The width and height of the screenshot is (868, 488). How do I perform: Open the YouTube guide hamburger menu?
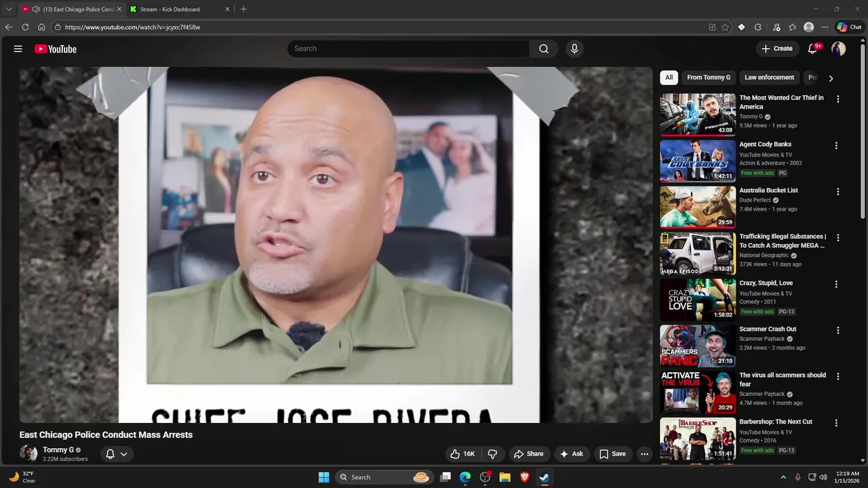(18, 49)
